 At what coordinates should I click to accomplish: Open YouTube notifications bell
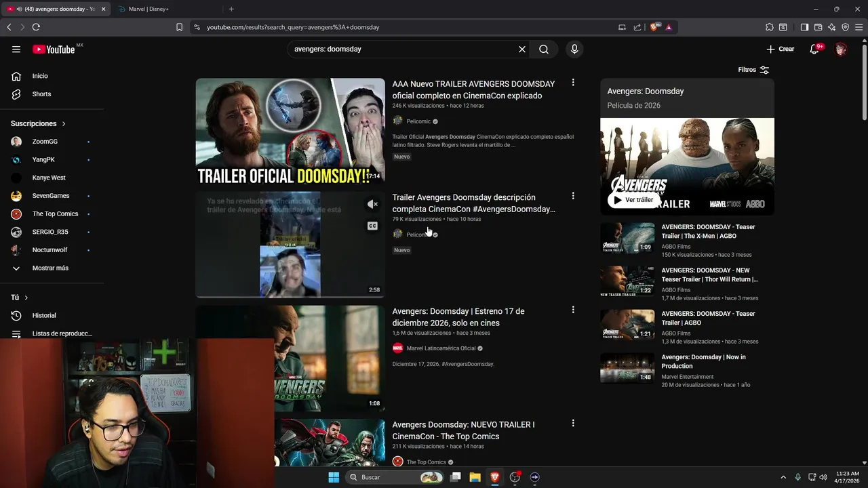(x=815, y=49)
